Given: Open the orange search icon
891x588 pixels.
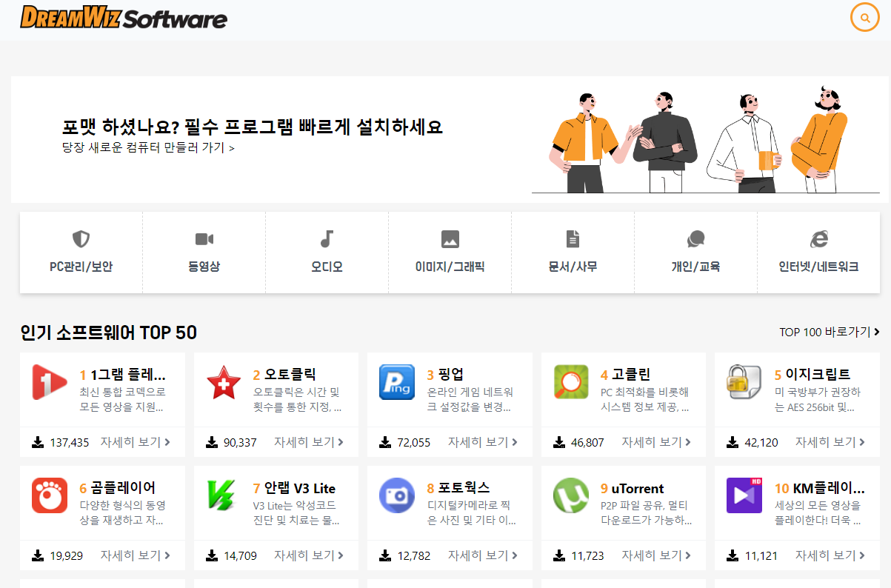Looking at the screenshot, I should tap(864, 17).
